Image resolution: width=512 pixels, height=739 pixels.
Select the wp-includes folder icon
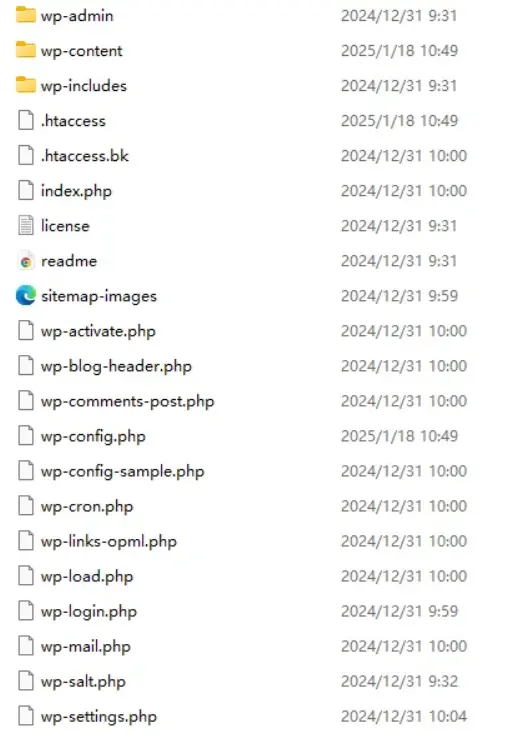(x=25, y=85)
